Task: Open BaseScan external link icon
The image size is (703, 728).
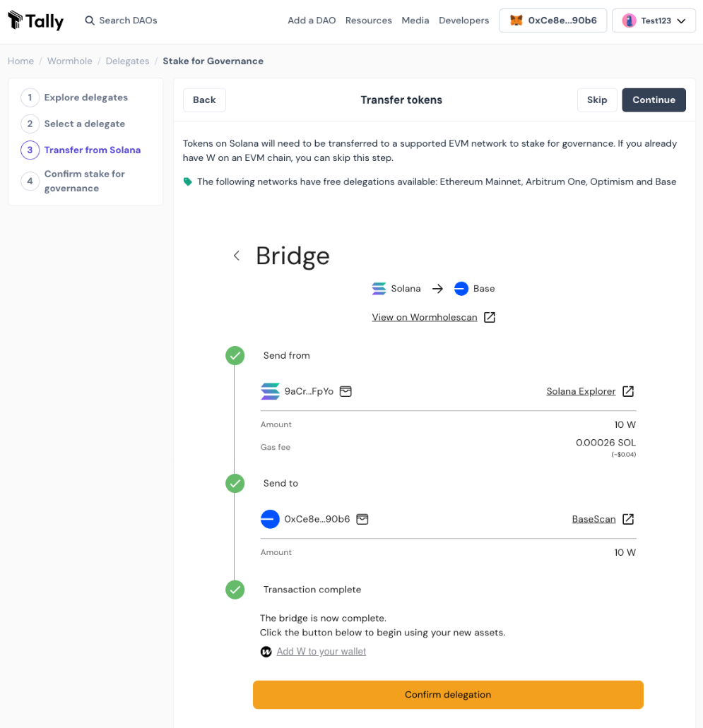Action: point(628,519)
